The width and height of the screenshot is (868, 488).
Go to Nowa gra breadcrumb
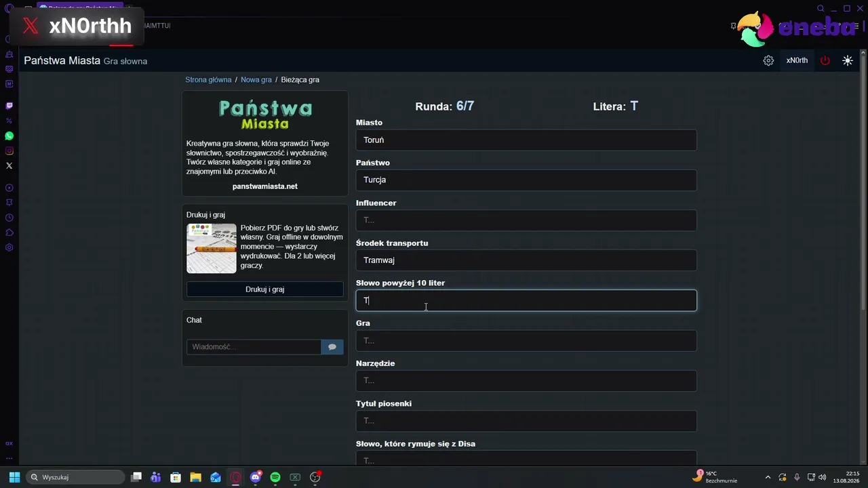tap(256, 80)
